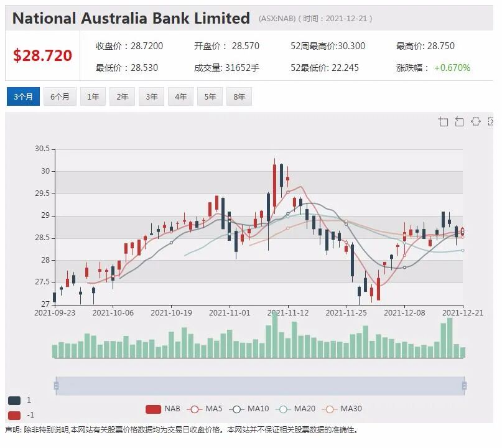This screenshot has height=448, width=502.
Task: Click the 成交量 31652手 value
Action: pos(226,68)
